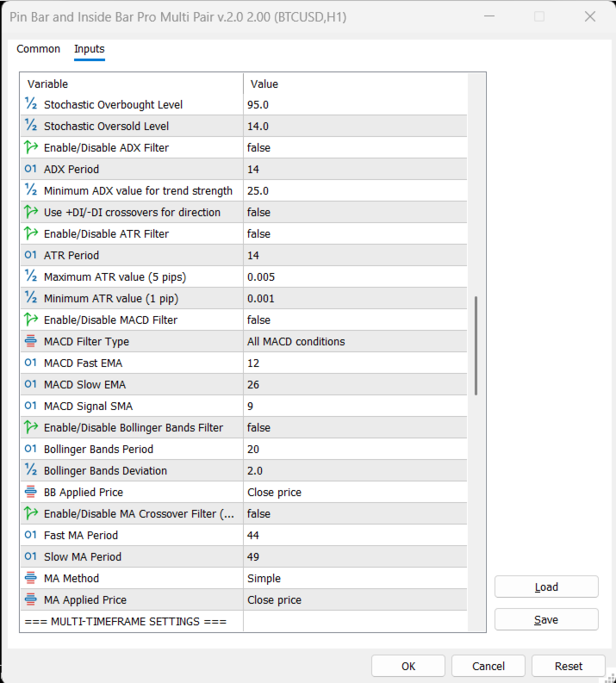
Task: Click the ADX Period integer icon
Action: click(31, 169)
